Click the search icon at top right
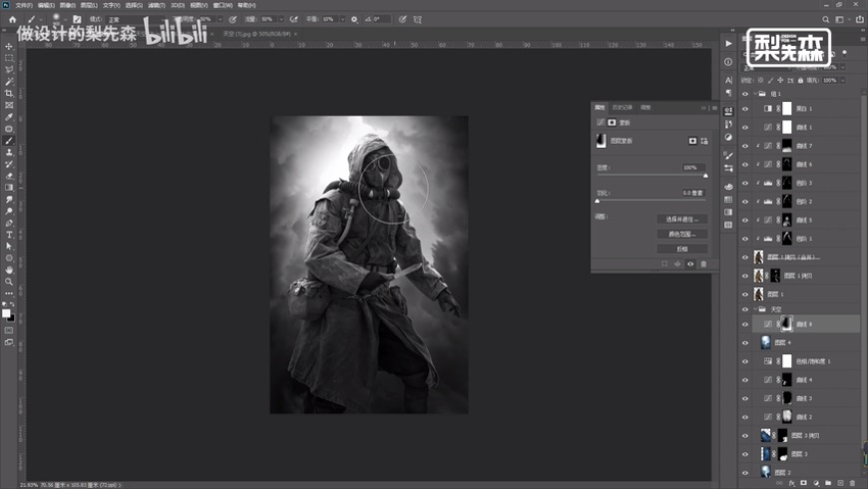 click(x=825, y=19)
